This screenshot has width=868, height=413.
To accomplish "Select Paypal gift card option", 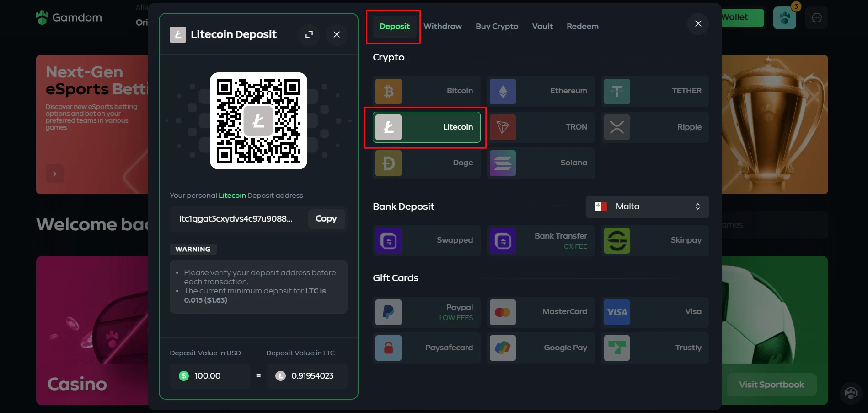I will [x=426, y=312].
